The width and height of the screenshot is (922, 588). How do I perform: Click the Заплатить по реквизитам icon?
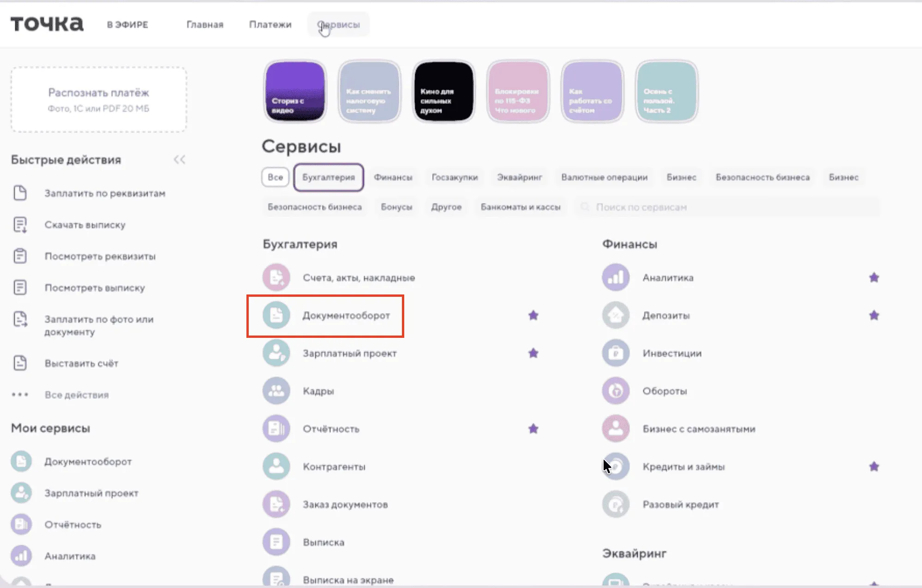20,193
